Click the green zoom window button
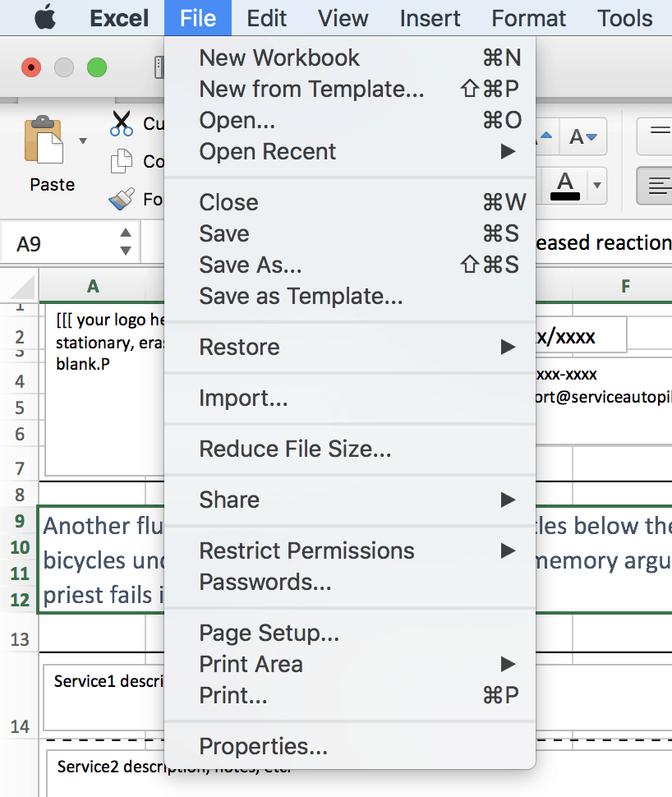672x797 pixels. [x=97, y=67]
